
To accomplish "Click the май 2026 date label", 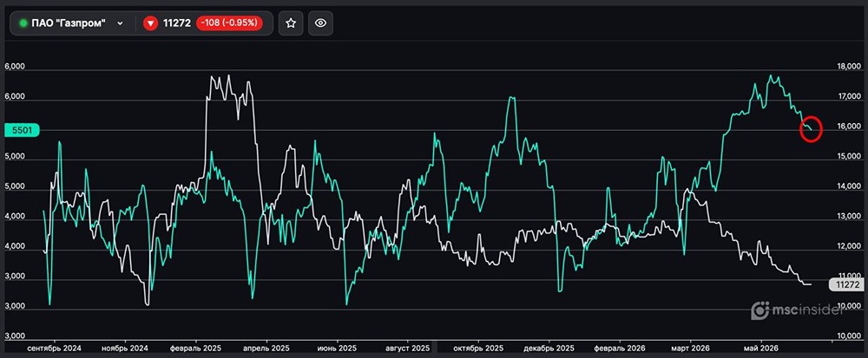I will 760,348.
